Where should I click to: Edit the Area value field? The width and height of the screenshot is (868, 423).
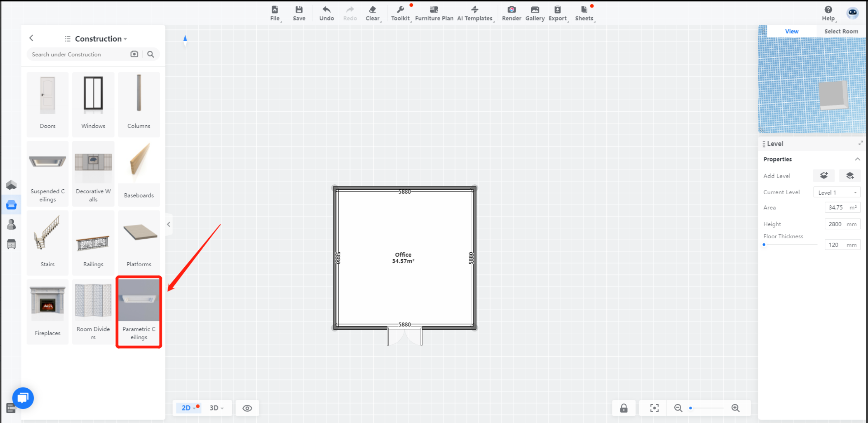click(842, 208)
